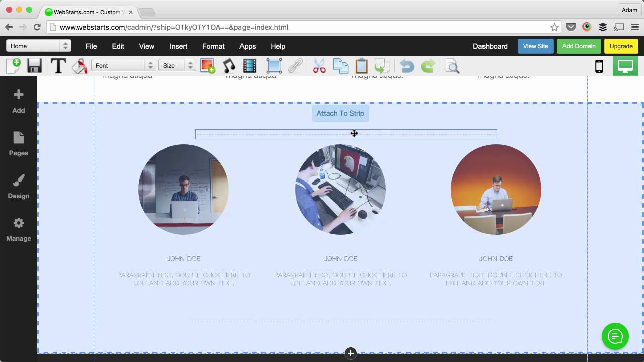Click the new page icon in toolbar
This screenshot has width=644, height=362.
tap(13, 66)
